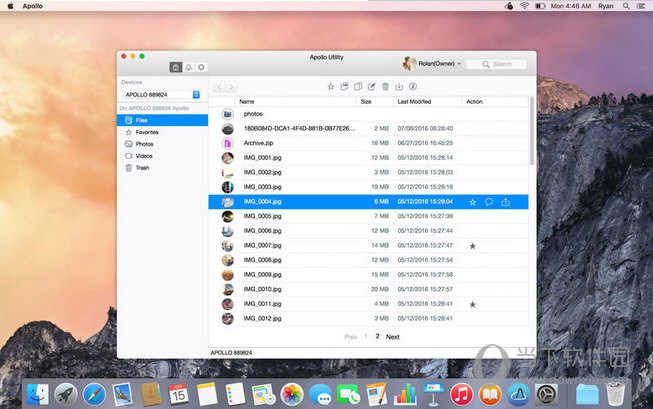Select IMG_0005.jpg file

(x=369, y=216)
